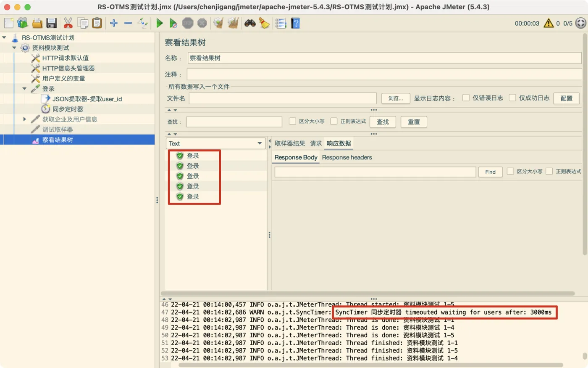Tick 正则表达式 beside the 查找 button

pyautogui.click(x=334, y=121)
